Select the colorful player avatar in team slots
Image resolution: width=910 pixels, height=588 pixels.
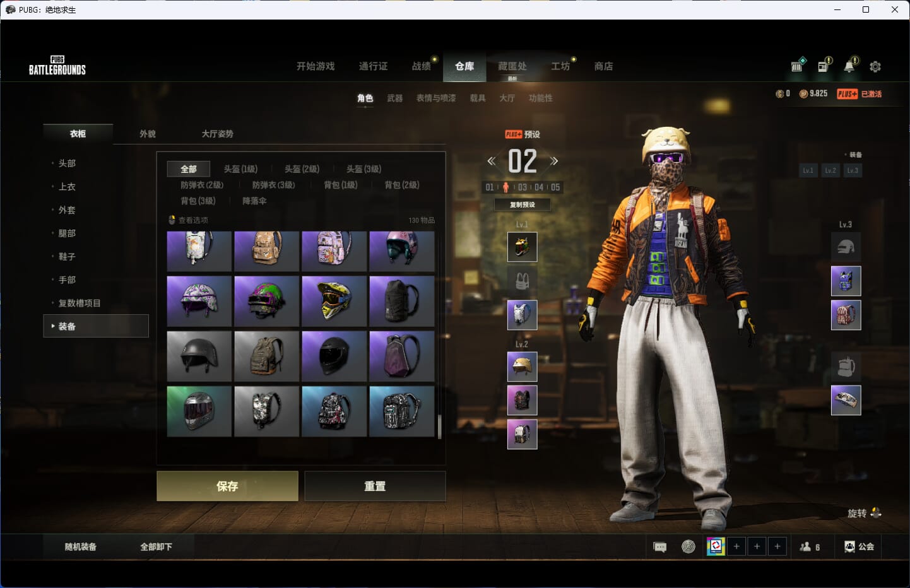pyautogui.click(x=716, y=546)
